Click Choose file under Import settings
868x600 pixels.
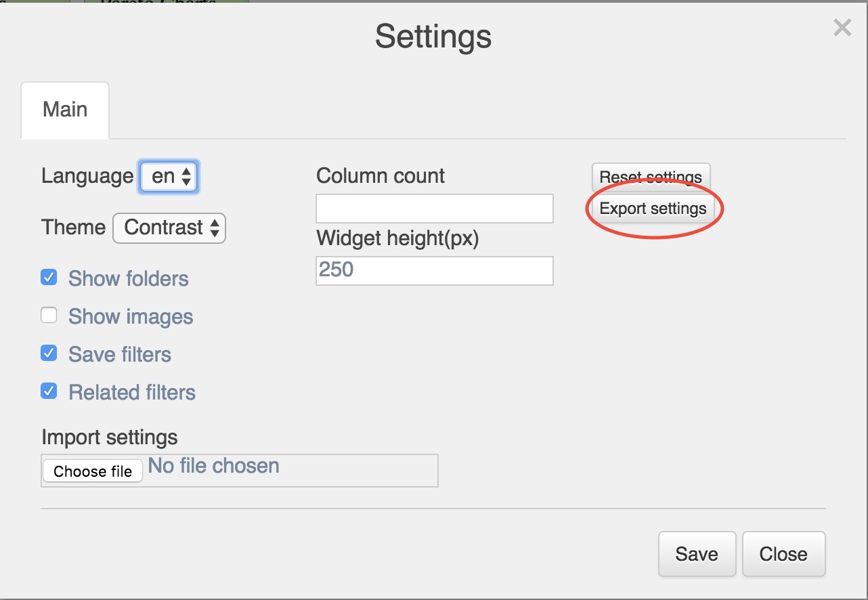(93, 471)
